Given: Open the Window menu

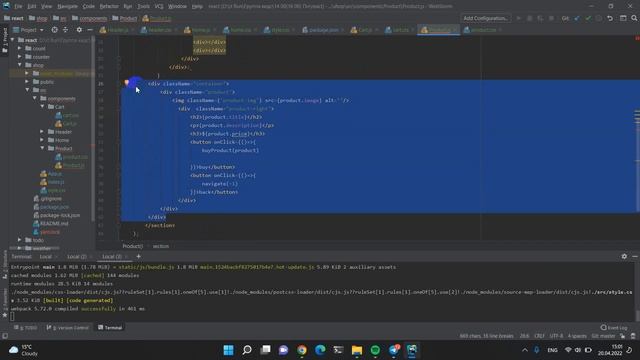Looking at the screenshot, I should [x=177, y=7].
